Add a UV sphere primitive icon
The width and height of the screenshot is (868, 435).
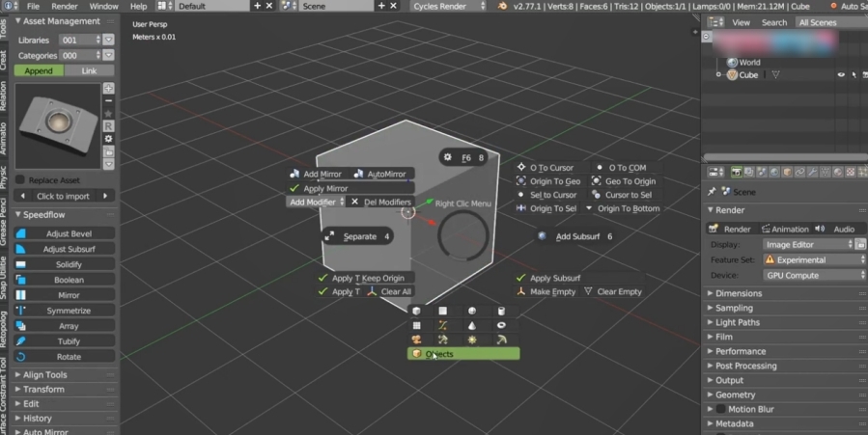[x=471, y=311]
